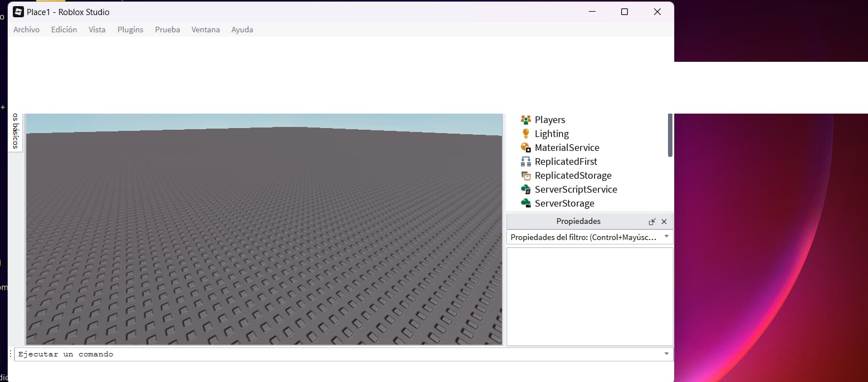Viewport: 868px width, 382px height.
Task: Click the ReplicatedStorage icon
Action: [525, 175]
